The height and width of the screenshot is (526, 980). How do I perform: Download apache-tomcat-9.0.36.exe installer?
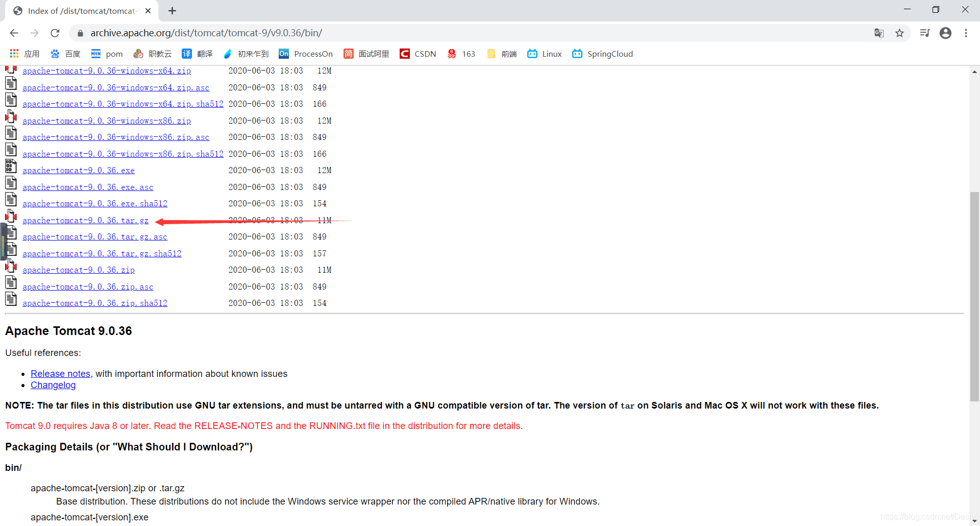point(79,171)
